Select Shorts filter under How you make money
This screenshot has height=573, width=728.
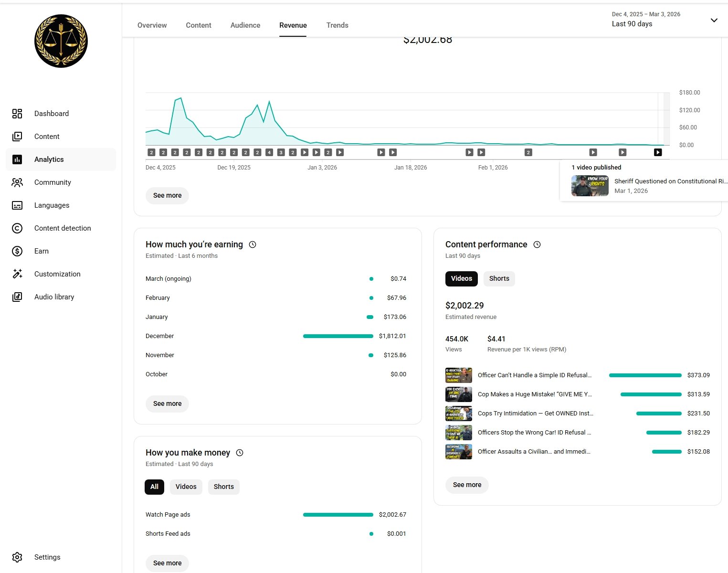223,487
